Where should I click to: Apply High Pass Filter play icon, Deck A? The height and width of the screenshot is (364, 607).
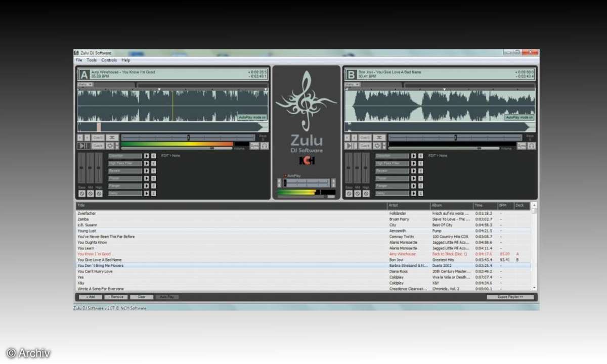[x=147, y=163]
